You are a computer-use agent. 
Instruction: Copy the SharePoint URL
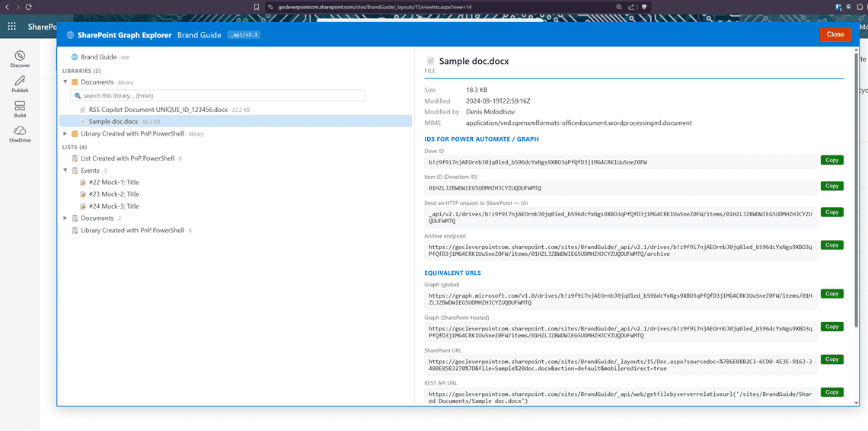click(x=832, y=359)
